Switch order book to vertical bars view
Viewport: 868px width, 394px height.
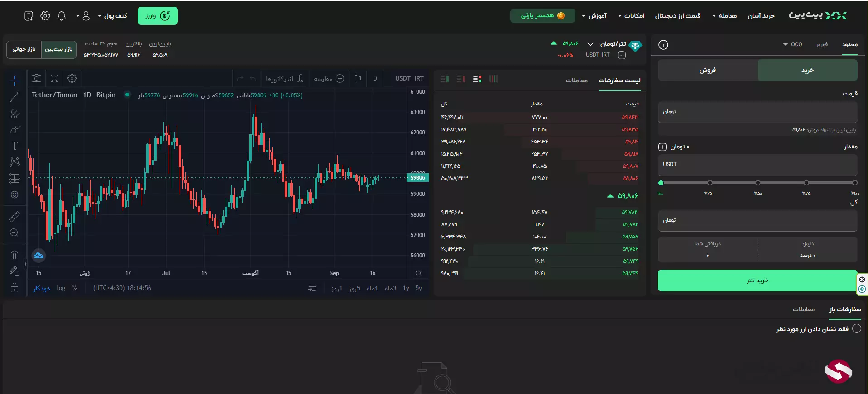pyautogui.click(x=494, y=79)
